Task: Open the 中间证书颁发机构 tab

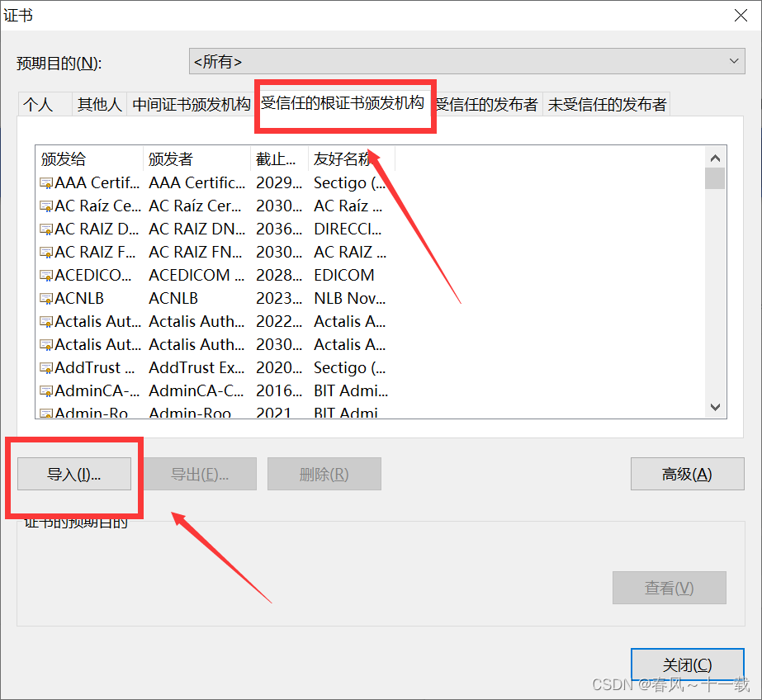Action: tap(191, 105)
